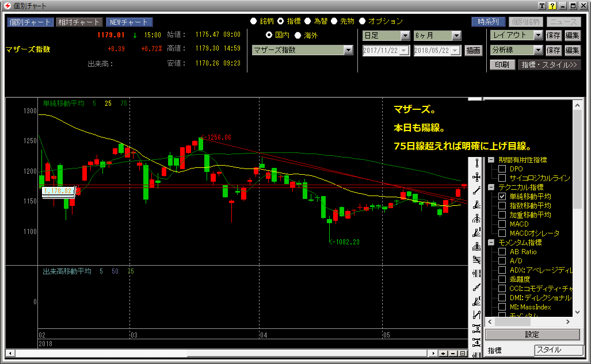Open the 分析線 dropdown
This screenshot has width=591, height=364.
pyautogui.click(x=538, y=49)
